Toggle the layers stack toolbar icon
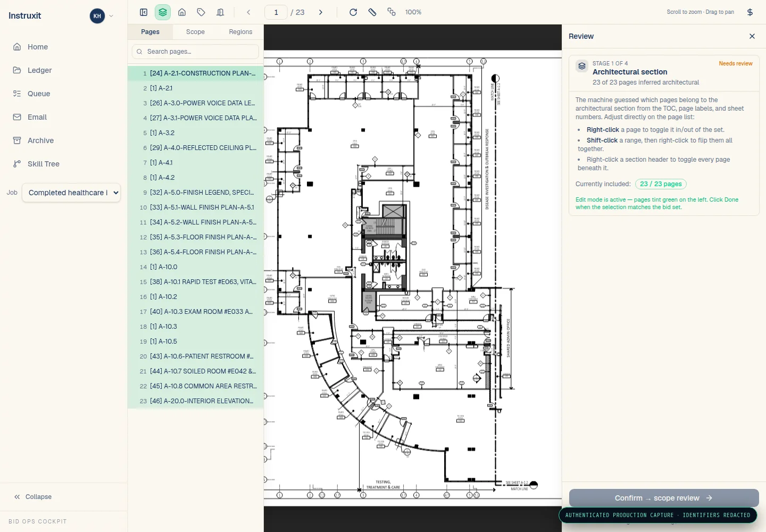 (x=163, y=12)
